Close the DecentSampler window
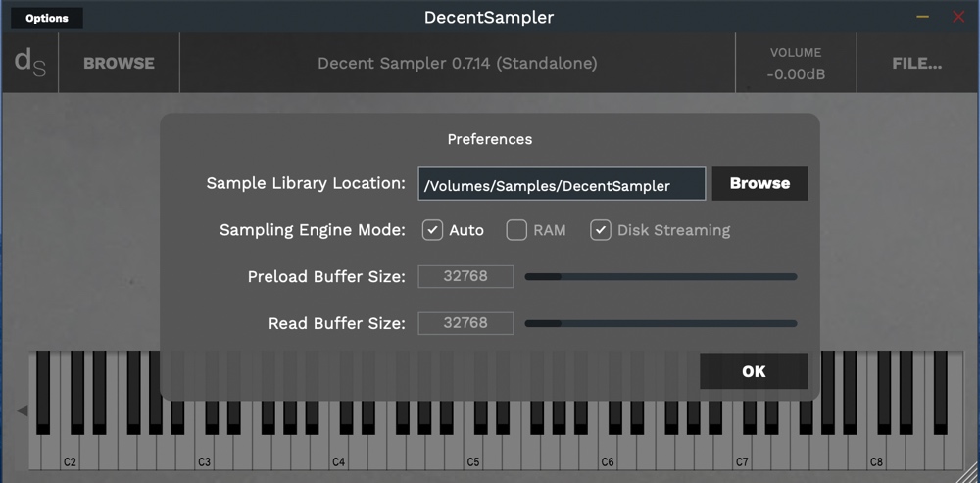Screen dimensions: 980x483 (958, 17)
